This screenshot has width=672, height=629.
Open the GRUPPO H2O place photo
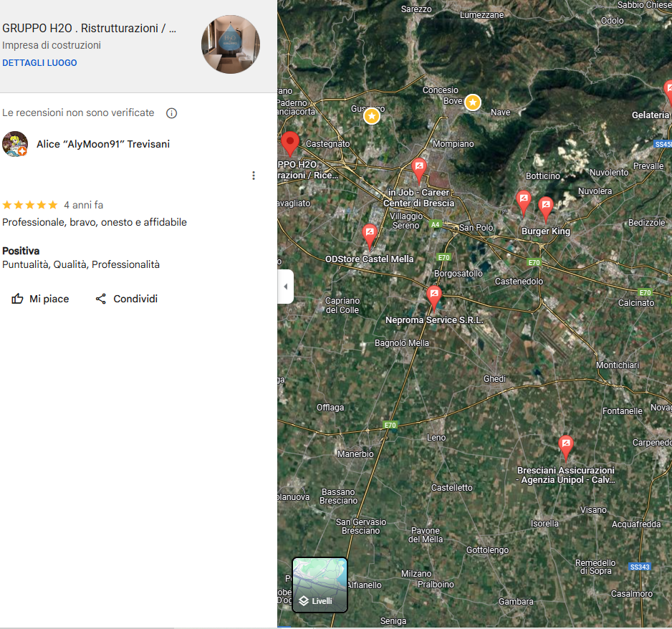231,44
